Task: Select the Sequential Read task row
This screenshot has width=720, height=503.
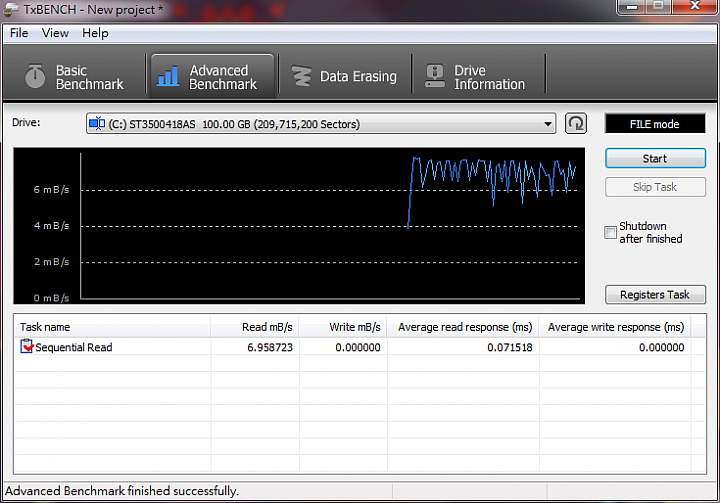Action: [x=360, y=347]
